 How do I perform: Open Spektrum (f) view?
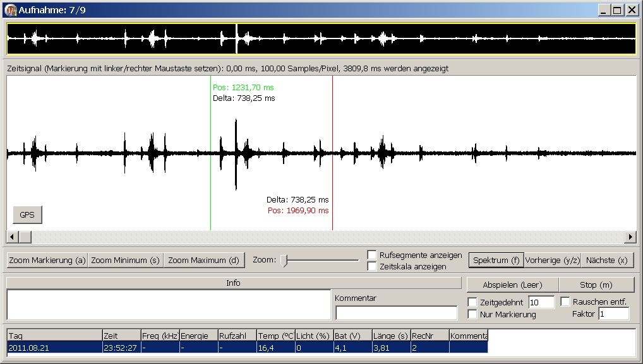pos(496,260)
